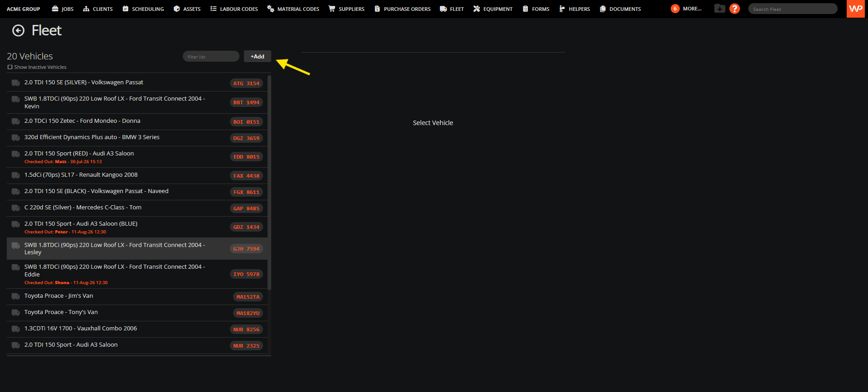Click the filter list input field
Screen dimensions: 868x392
click(211, 56)
